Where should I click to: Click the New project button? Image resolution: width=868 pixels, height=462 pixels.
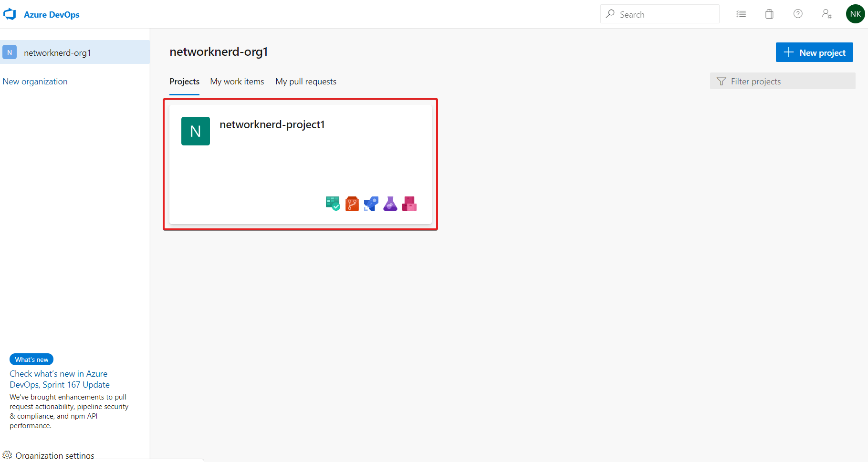pyautogui.click(x=814, y=52)
